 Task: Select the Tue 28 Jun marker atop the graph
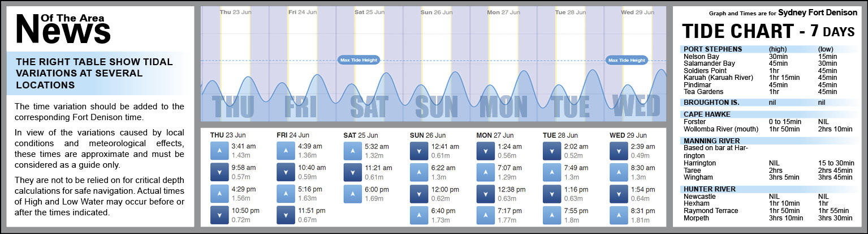tap(568, 11)
